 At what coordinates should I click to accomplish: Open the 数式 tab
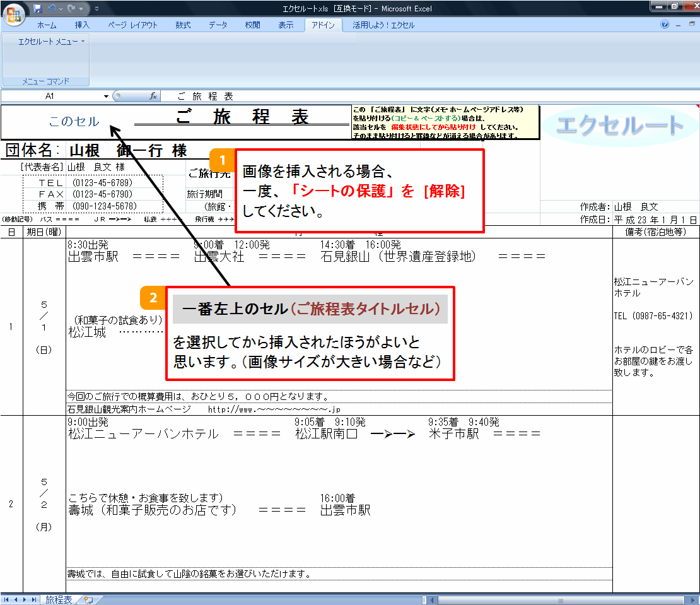[183, 25]
